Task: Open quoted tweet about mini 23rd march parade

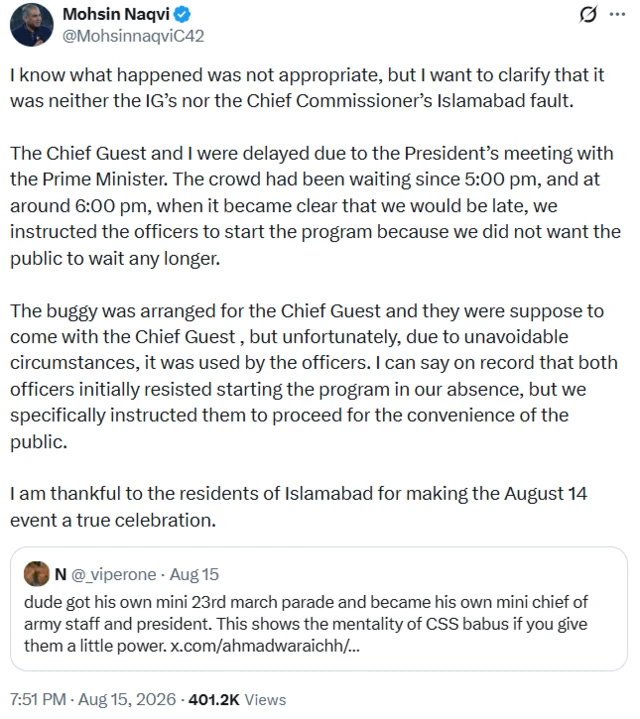Action: pyautogui.click(x=319, y=609)
